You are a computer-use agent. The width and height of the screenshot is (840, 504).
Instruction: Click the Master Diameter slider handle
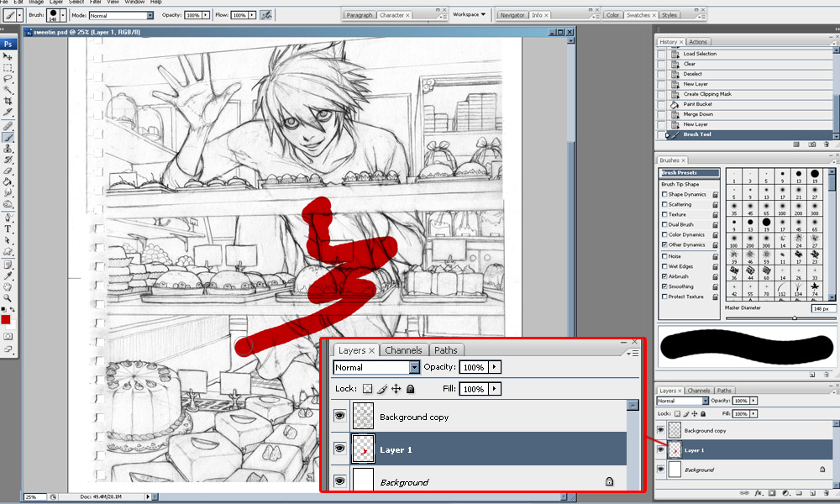(x=795, y=318)
